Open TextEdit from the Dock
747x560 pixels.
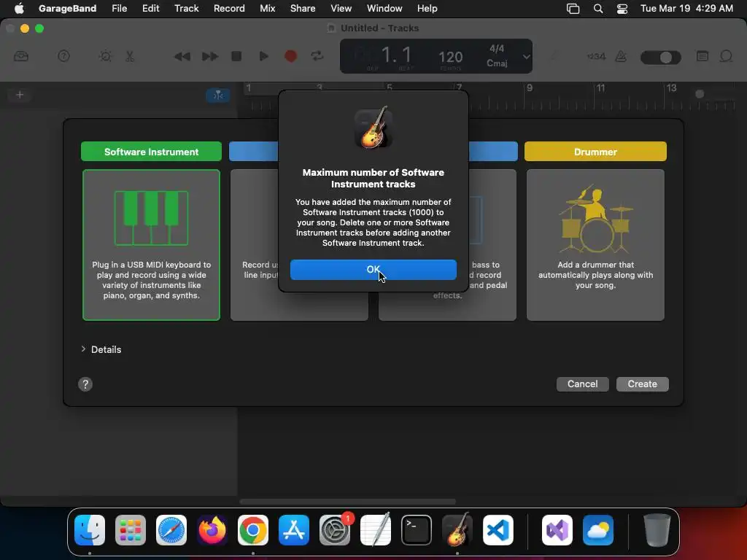pos(376,530)
